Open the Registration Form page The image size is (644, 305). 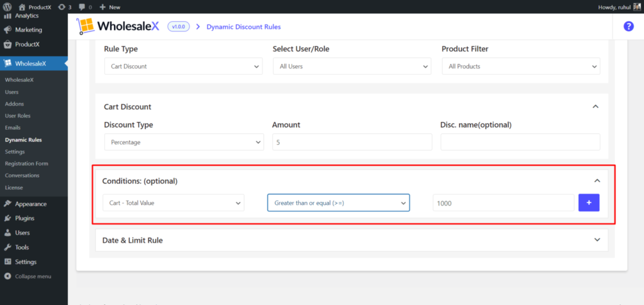[x=26, y=164]
